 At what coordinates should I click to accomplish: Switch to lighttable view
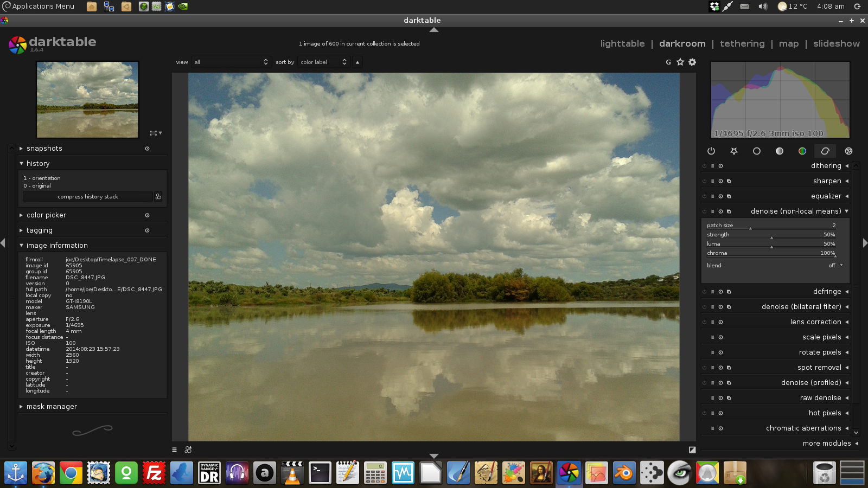pos(622,44)
